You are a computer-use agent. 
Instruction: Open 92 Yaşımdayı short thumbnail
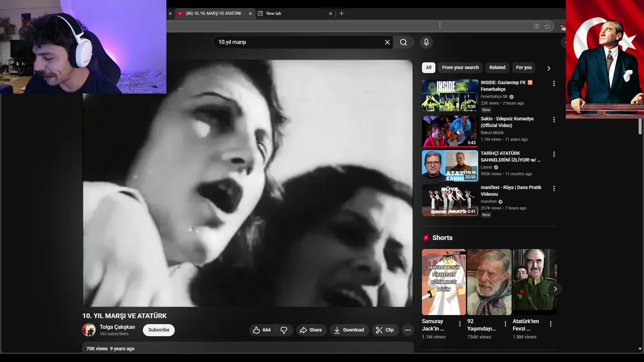pyautogui.click(x=489, y=282)
